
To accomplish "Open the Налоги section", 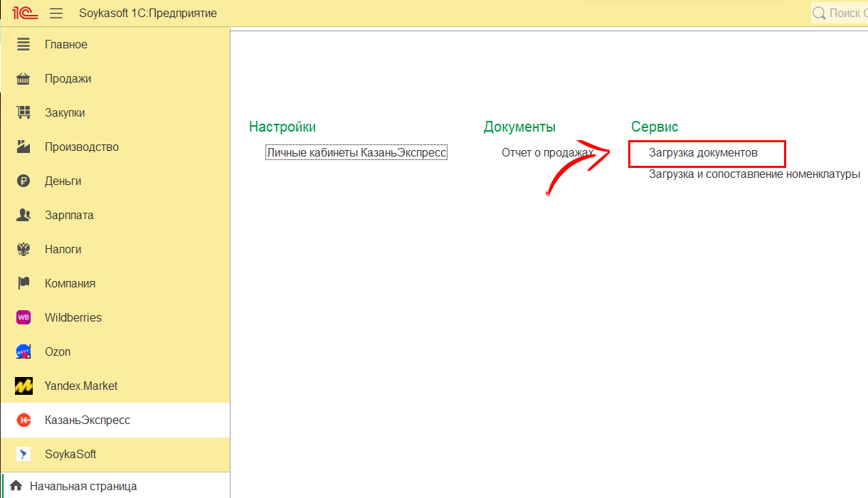I will pos(115,249).
